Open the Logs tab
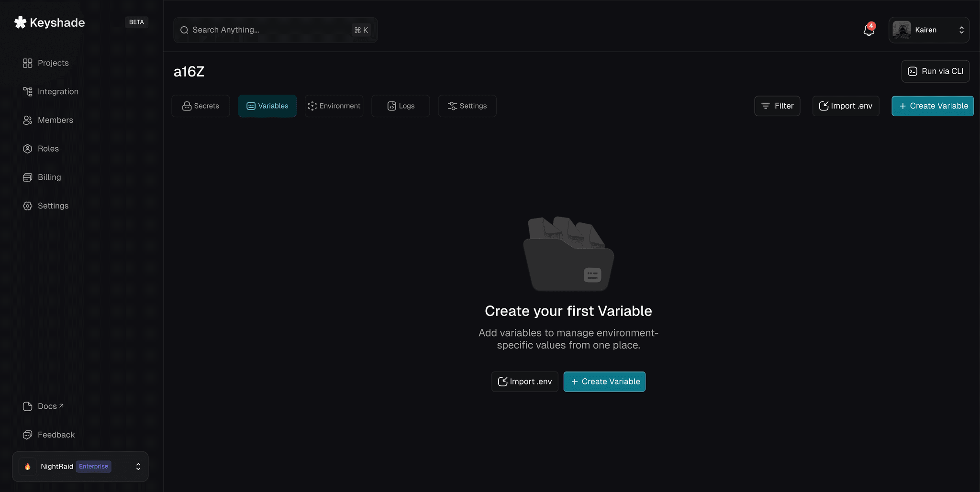 point(401,106)
